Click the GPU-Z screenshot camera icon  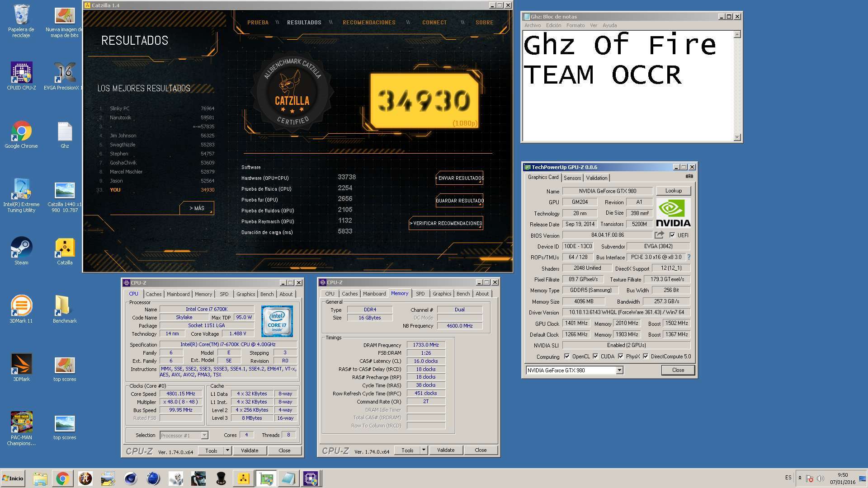click(x=689, y=176)
